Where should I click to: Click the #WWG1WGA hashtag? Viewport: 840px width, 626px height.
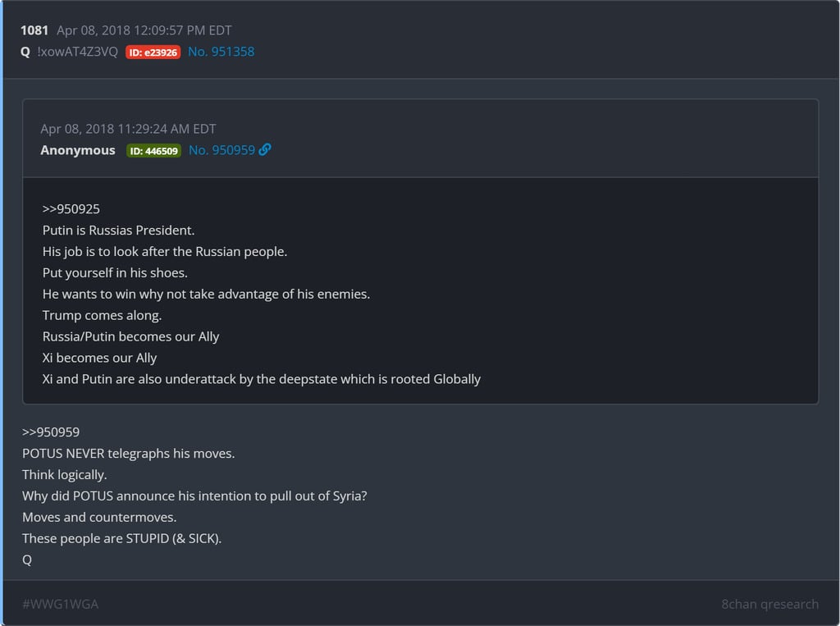click(60, 604)
